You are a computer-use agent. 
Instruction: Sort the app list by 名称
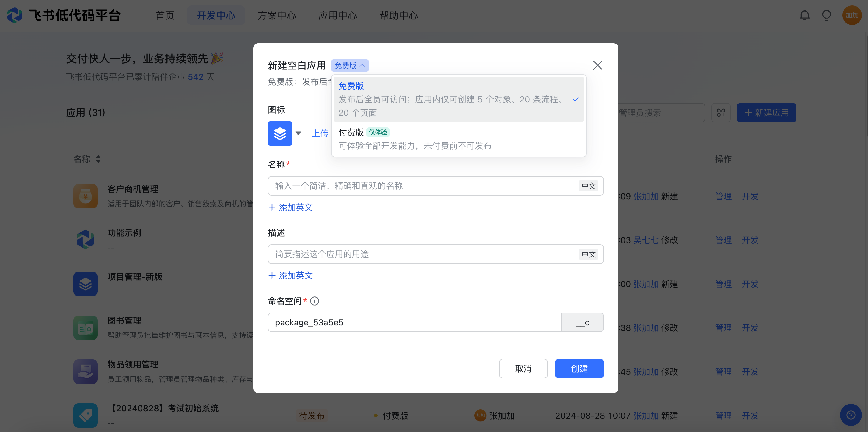[98, 159]
